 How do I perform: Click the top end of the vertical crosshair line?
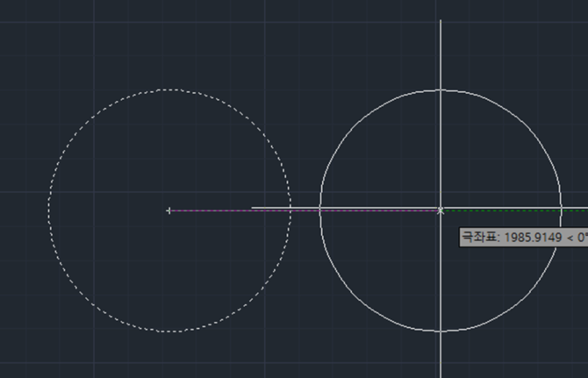pyautogui.click(x=441, y=21)
